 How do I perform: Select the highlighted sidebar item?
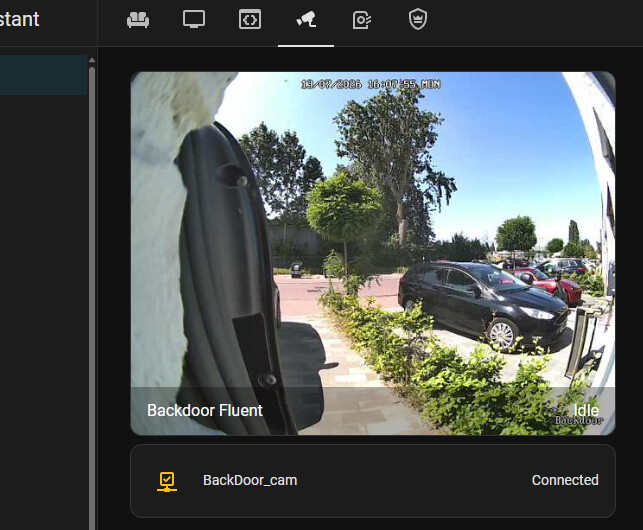point(43,75)
